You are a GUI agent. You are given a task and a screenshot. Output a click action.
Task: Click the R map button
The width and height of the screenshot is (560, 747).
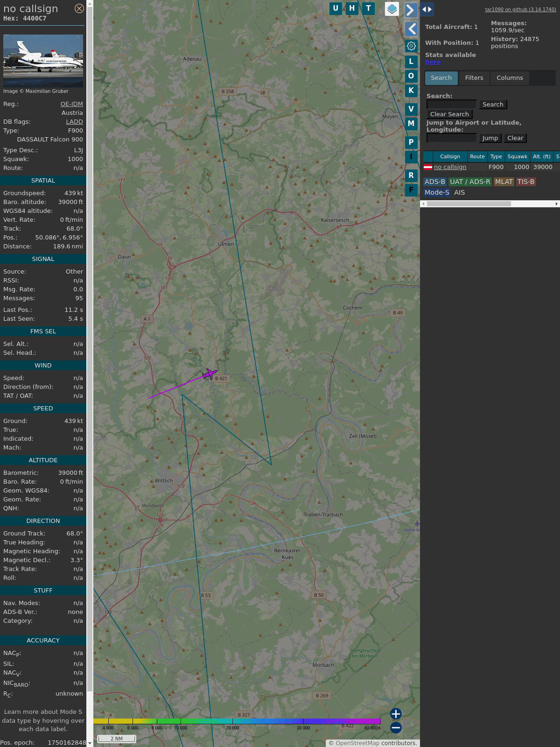(411, 175)
